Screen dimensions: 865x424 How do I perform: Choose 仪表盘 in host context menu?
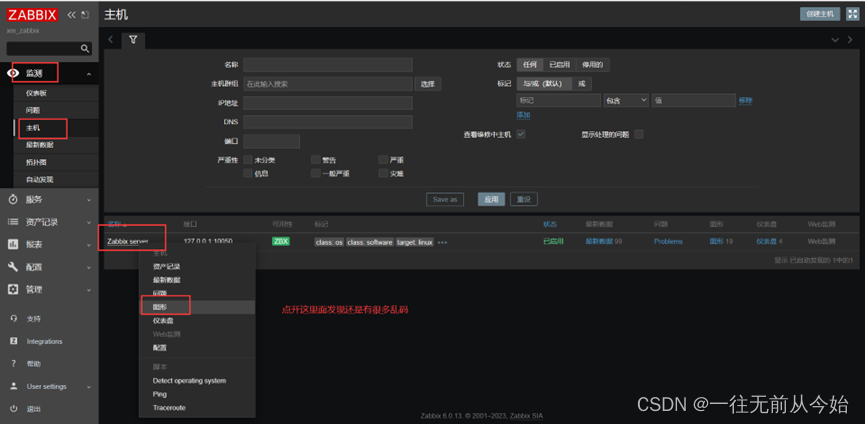click(197, 321)
